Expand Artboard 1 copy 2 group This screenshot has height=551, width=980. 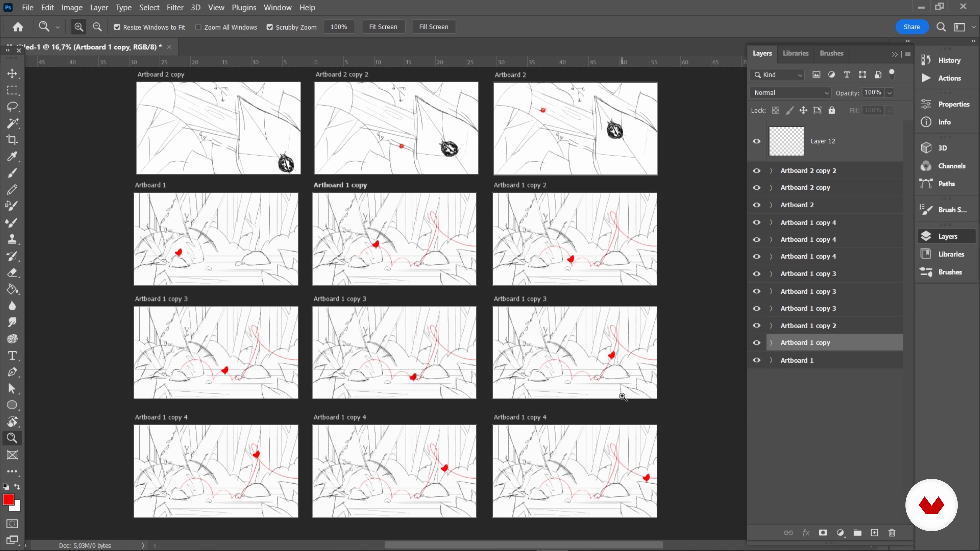tap(771, 325)
